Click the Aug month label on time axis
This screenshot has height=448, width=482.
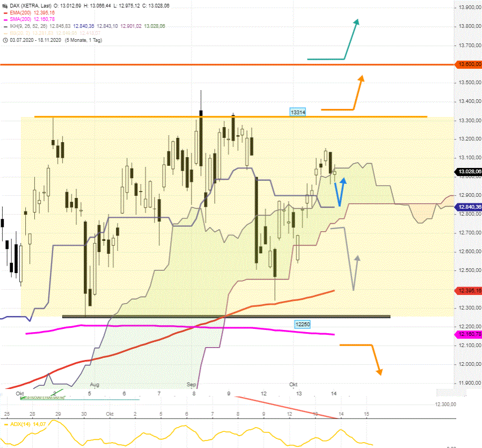pos(94,385)
